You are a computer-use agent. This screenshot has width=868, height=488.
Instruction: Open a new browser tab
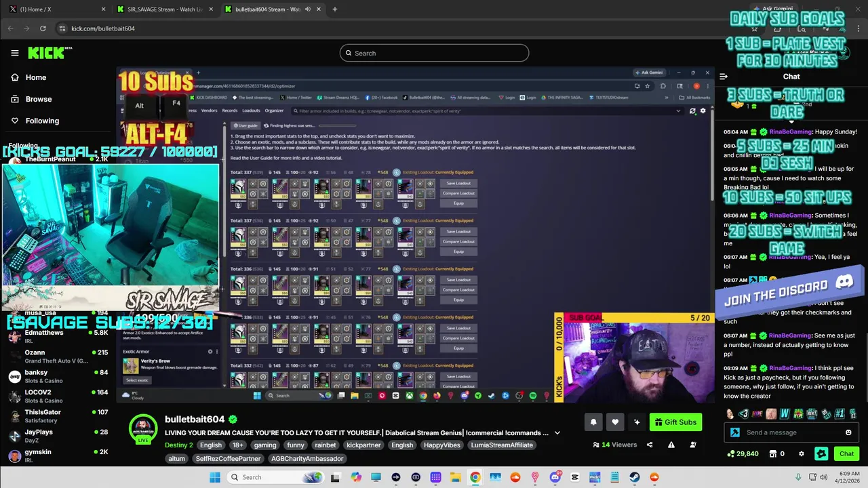pyautogui.click(x=334, y=9)
